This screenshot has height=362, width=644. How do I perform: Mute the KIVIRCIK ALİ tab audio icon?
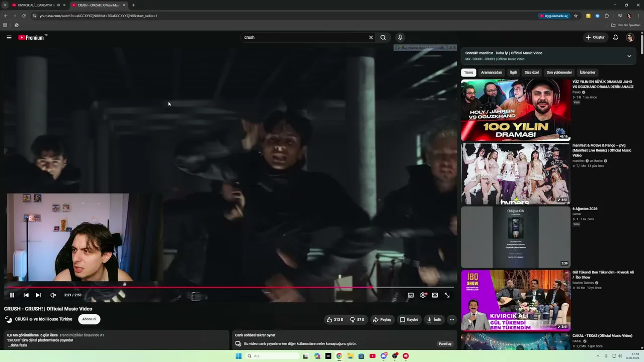click(x=58, y=5)
